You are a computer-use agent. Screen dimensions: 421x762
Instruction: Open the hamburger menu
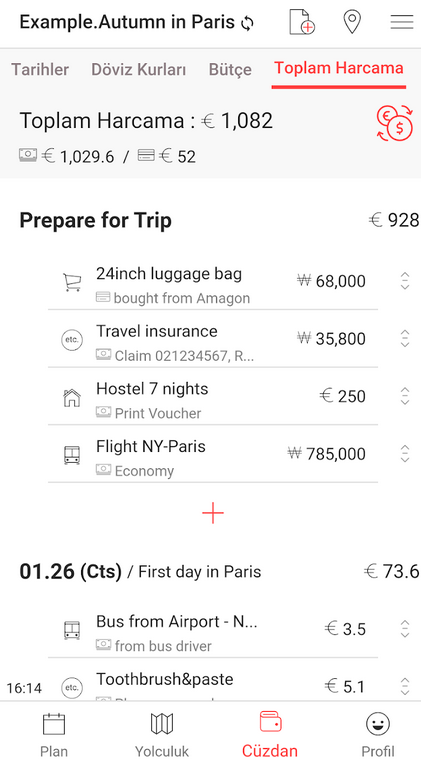[x=402, y=22]
